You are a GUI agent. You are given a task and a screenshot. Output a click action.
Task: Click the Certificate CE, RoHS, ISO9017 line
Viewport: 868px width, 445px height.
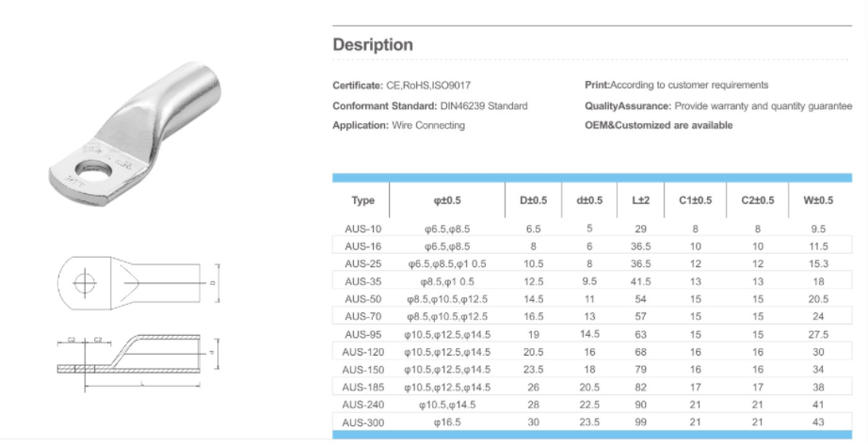tap(410, 86)
